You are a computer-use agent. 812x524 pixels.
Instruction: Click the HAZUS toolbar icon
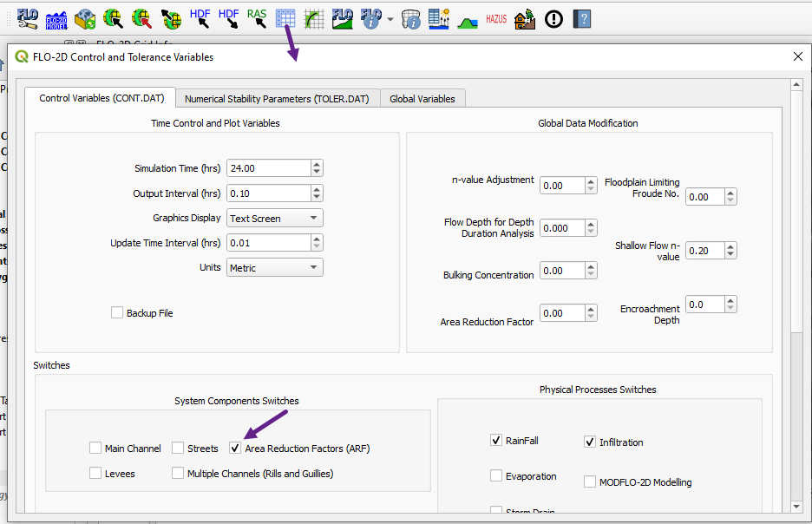point(496,17)
